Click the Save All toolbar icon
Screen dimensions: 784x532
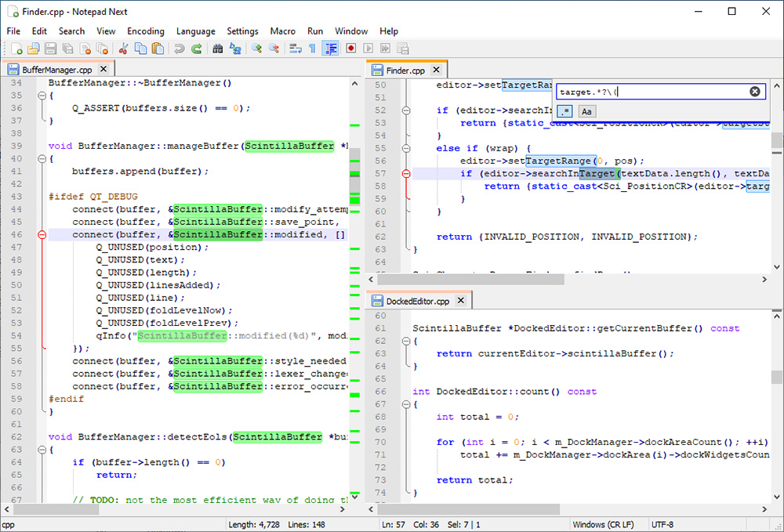pos(67,49)
